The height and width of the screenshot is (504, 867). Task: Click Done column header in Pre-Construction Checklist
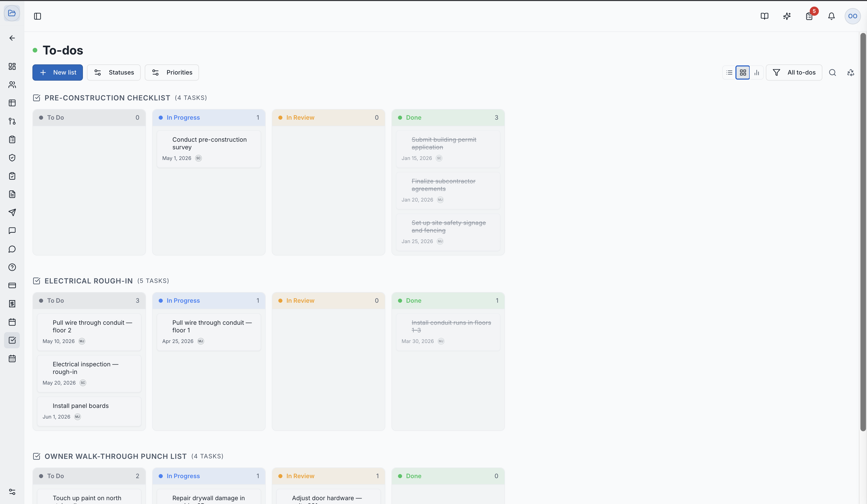click(448, 118)
